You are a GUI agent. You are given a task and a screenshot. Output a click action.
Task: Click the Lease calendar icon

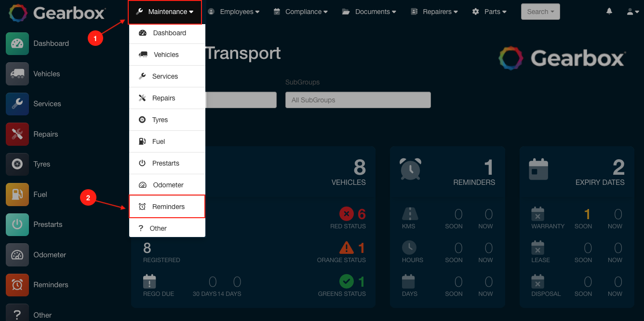click(x=537, y=248)
